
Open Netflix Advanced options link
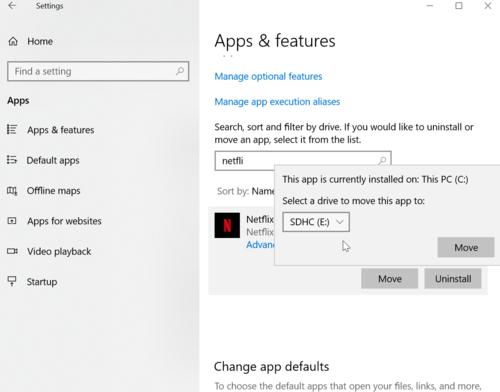(x=260, y=245)
